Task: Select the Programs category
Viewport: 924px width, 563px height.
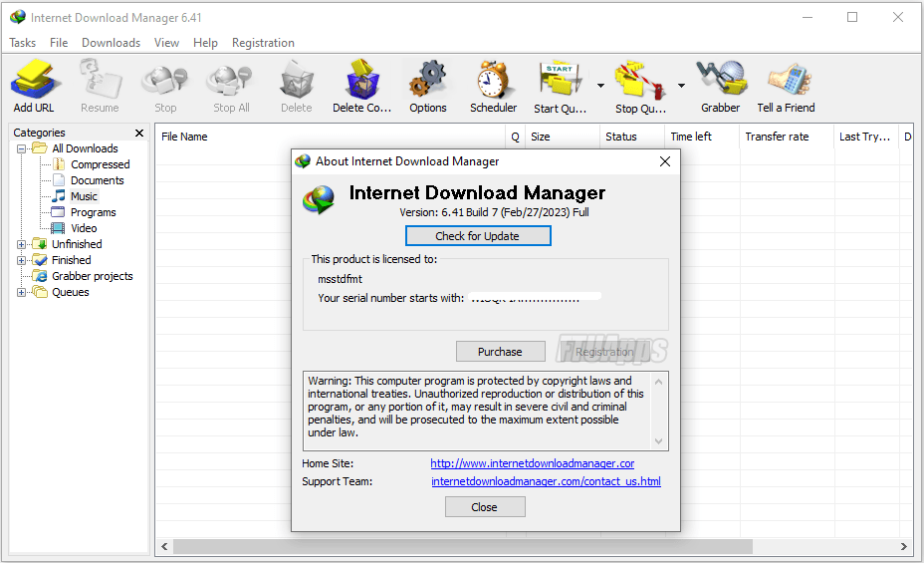Action: [x=94, y=212]
